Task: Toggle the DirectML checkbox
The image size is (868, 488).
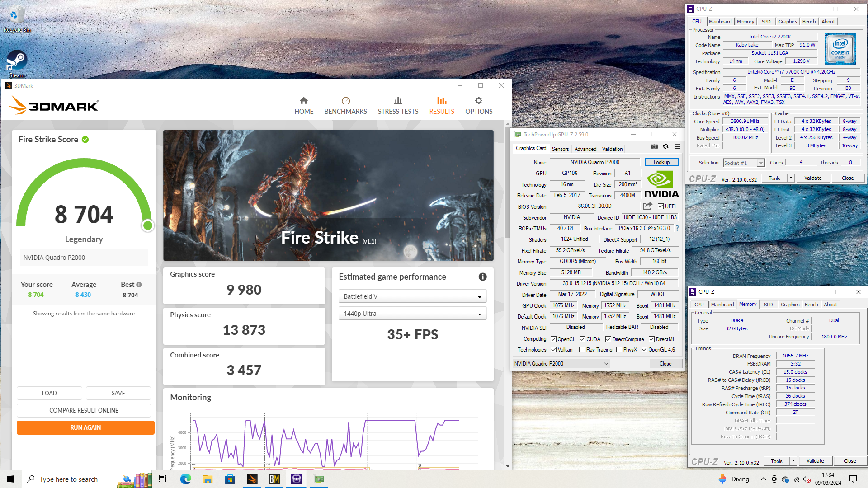Action: pos(651,339)
